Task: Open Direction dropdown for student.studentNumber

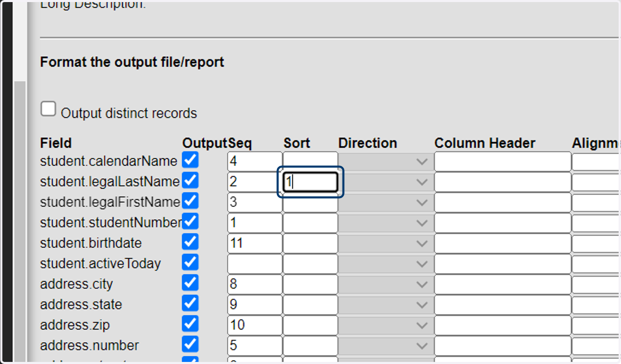Action: pyautogui.click(x=386, y=223)
